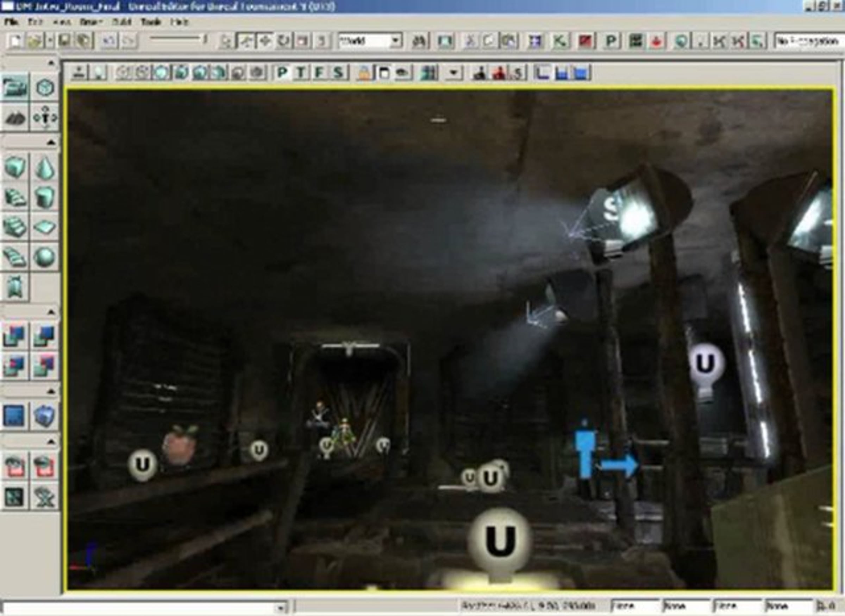This screenshot has height=616, width=845.
Task: Click the Redo arrow button
Action: pyautogui.click(x=128, y=41)
